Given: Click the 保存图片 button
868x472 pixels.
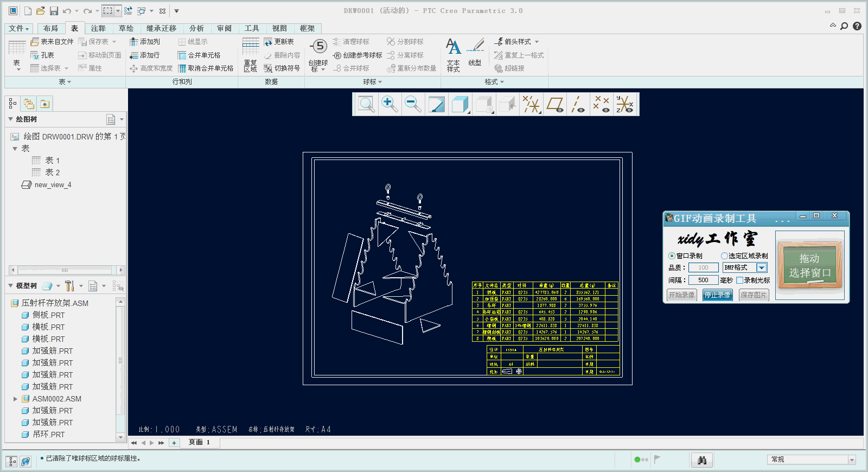Looking at the screenshot, I should [754, 295].
